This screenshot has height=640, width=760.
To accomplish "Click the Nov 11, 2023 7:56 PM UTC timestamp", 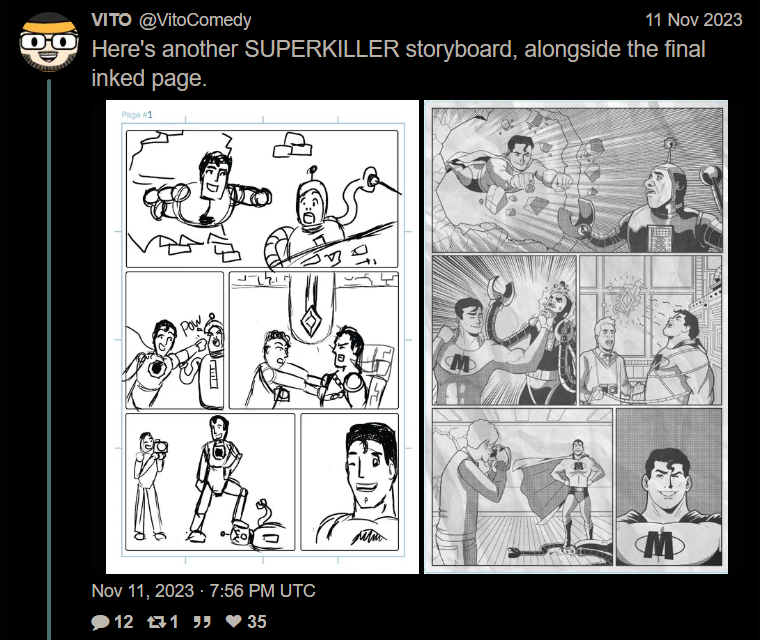I will (x=204, y=591).
